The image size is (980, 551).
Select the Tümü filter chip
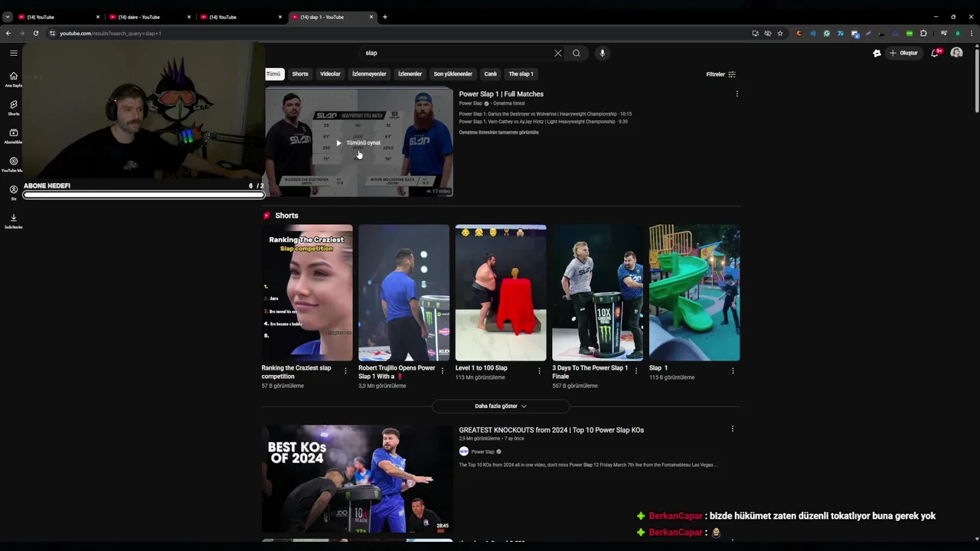click(x=273, y=74)
